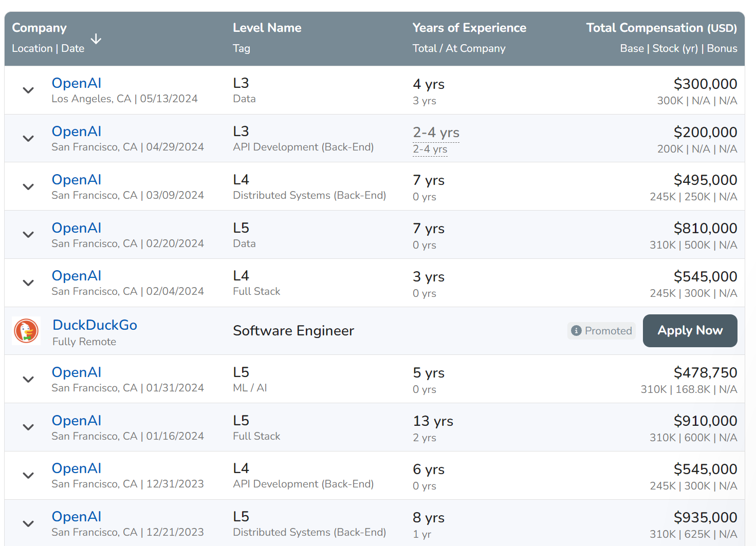The image size is (756, 546).
Task: Expand the OpenAI row dated 03/09/2024
Action: pyautogui.click(x=28, y=186)
